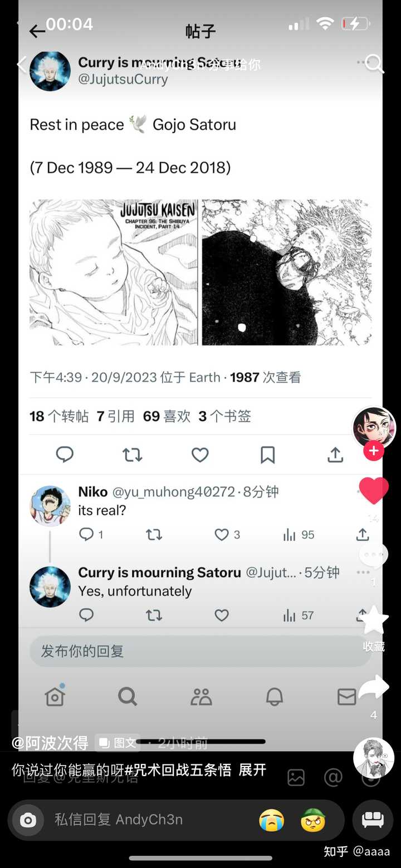Expand the caption with 展开
The image size is (401, 868).
pos(252,770)
